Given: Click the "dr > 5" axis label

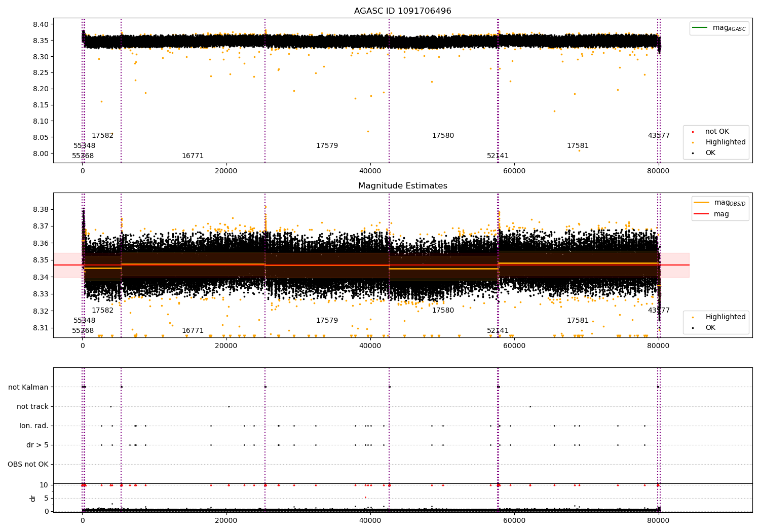Looking at the screenshot, I should [37, 445].
